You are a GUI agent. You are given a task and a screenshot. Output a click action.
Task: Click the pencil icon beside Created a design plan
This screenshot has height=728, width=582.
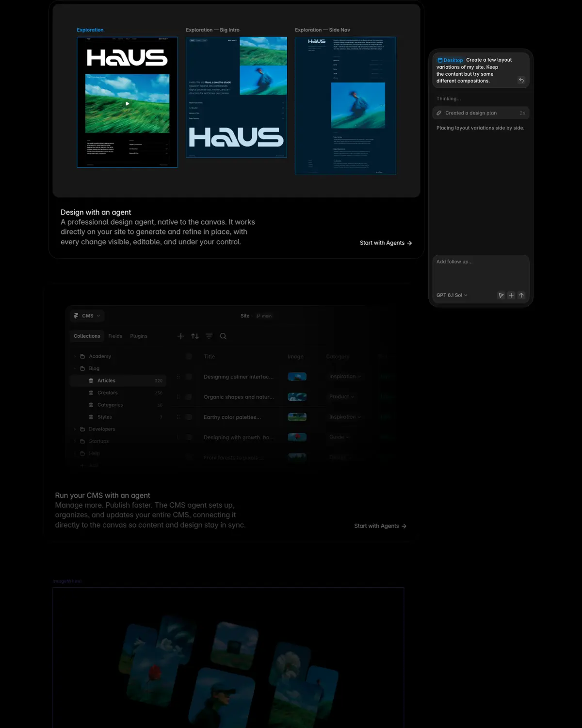point(439,113)
